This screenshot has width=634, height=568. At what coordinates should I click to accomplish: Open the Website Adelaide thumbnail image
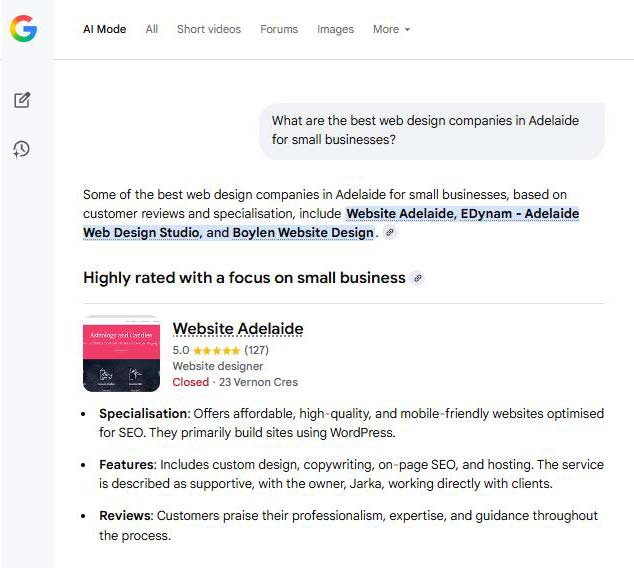121,354
